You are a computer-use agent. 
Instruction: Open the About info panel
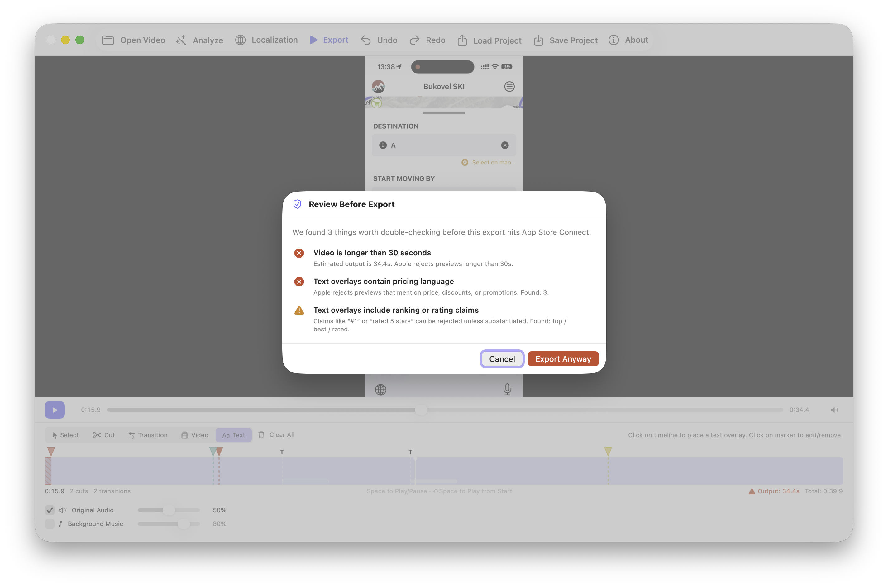(628, 40)
